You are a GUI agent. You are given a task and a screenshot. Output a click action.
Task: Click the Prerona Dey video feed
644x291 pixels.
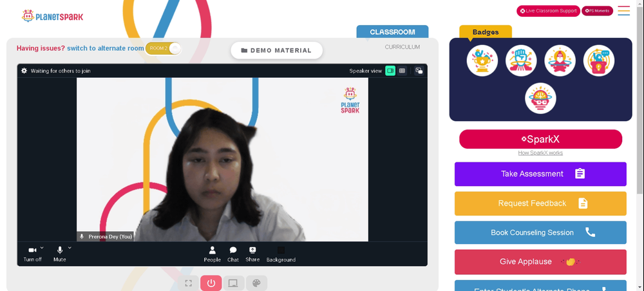(x=222, y=159)
